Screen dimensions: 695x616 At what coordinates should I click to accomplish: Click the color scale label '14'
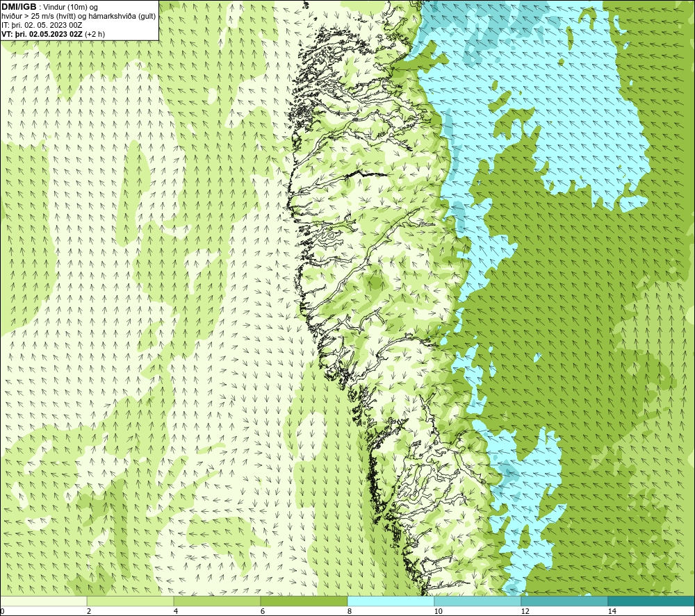(612, 611)
